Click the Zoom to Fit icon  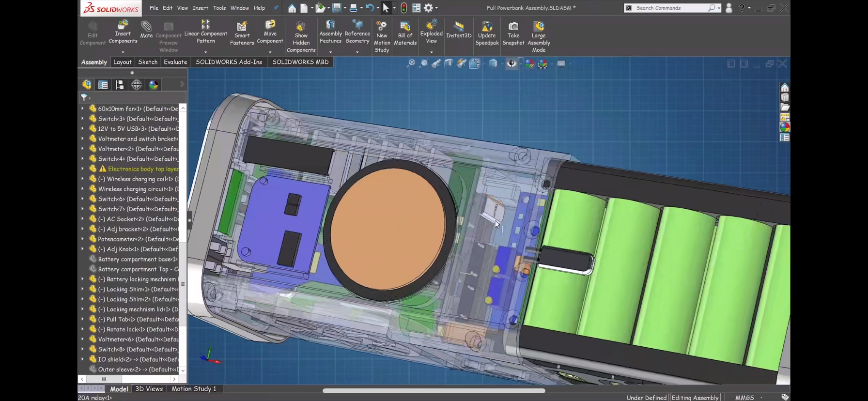(x=411, y=63)
